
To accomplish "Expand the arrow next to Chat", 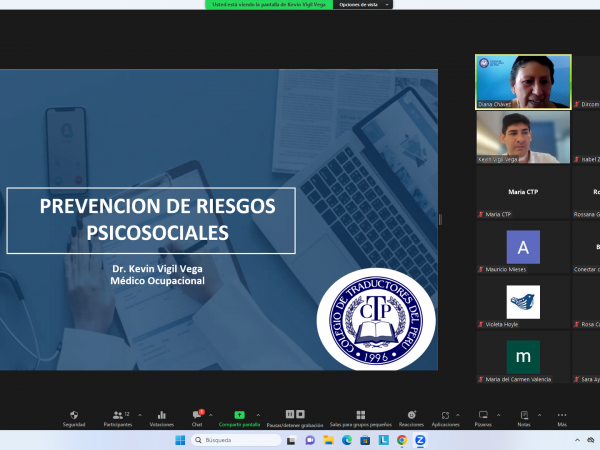I will [210, 415].
